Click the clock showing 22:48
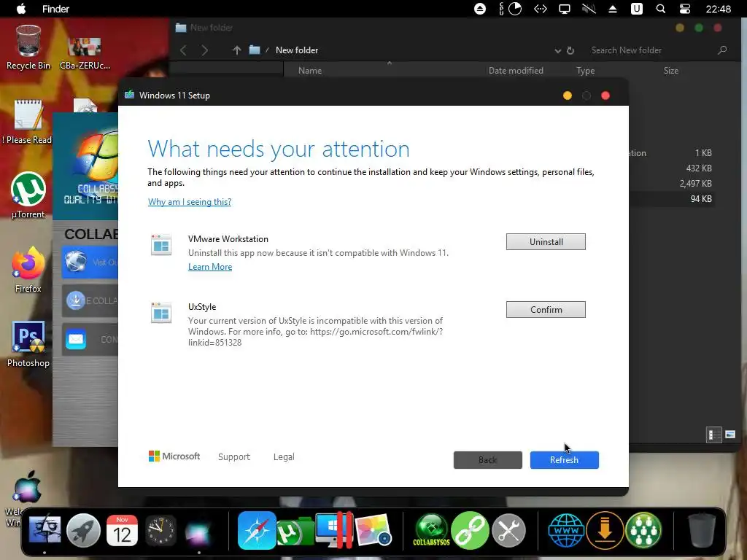The width and height of the screenshot is (747, 560). (718, 9)
